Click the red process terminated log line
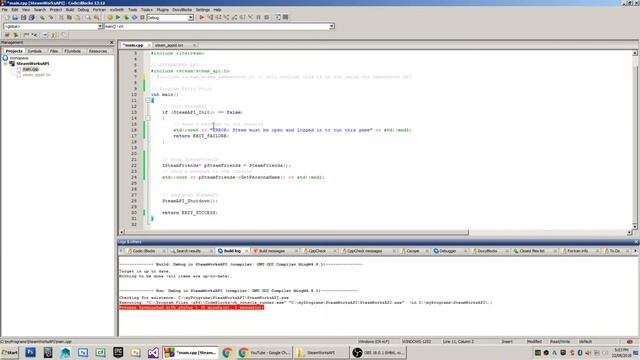This screenshot has height=360, width=640. 191,307
